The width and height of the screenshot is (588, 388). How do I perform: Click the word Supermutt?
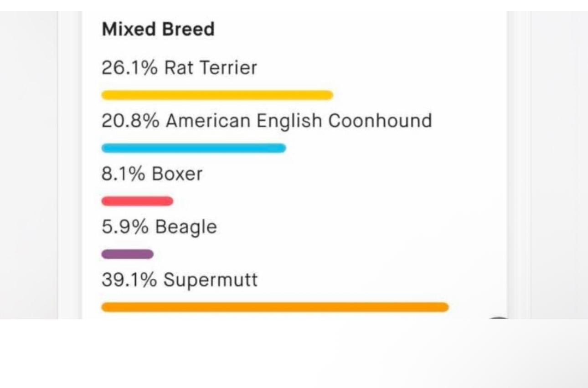point(211,280)
